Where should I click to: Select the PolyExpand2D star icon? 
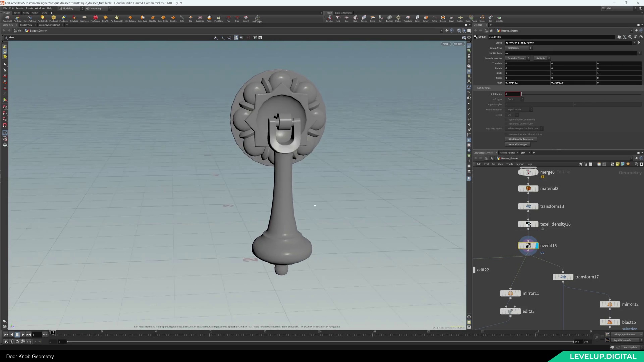[x=117, y=18]
